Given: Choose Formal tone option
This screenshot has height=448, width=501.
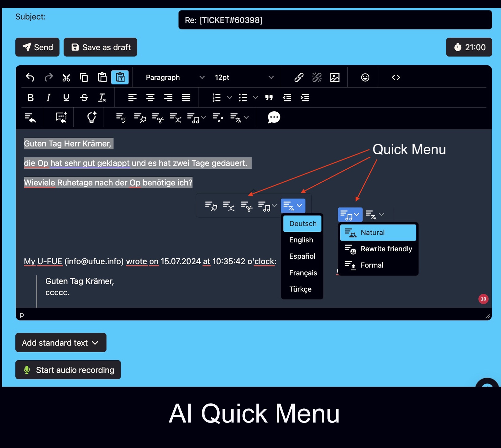Looking at the screenshot, I should (378, 265).
